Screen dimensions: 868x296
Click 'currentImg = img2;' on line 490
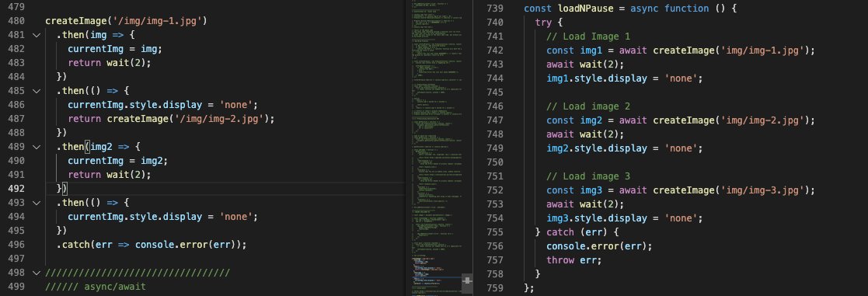click(117, 161)
